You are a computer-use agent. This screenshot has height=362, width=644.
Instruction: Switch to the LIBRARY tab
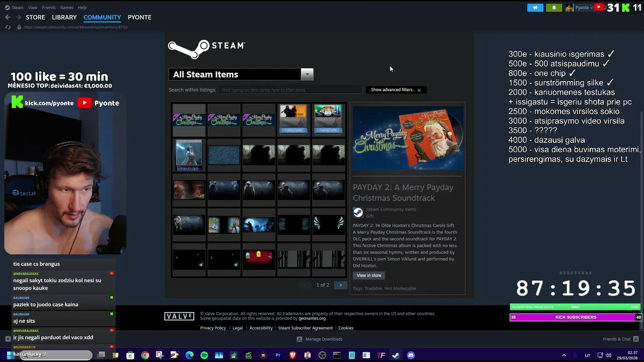click(64, 17)
